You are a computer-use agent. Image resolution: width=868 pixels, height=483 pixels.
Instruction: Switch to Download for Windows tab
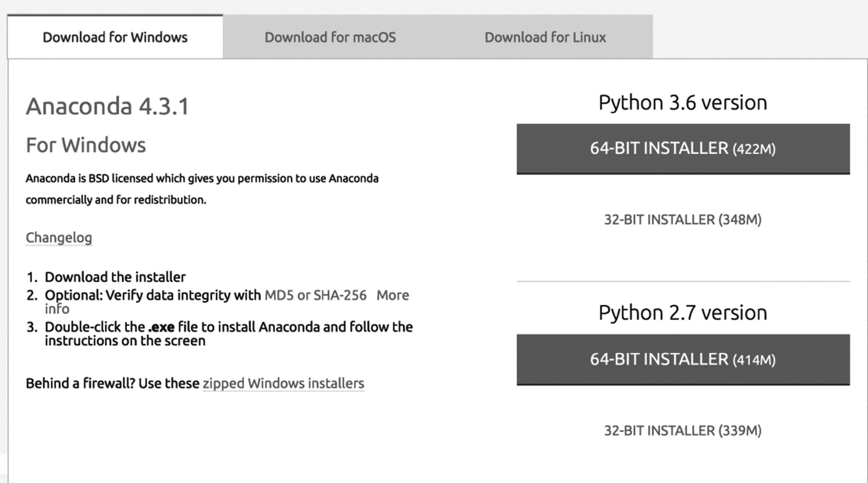coord(115,37)
